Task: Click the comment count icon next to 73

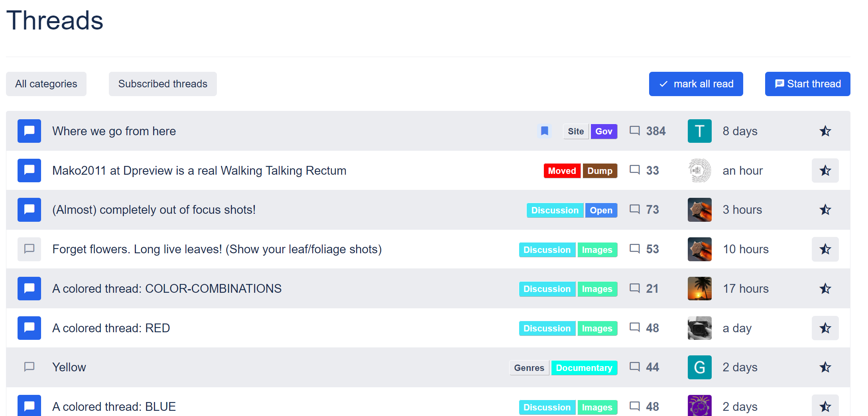Action: tap(634, 209)
